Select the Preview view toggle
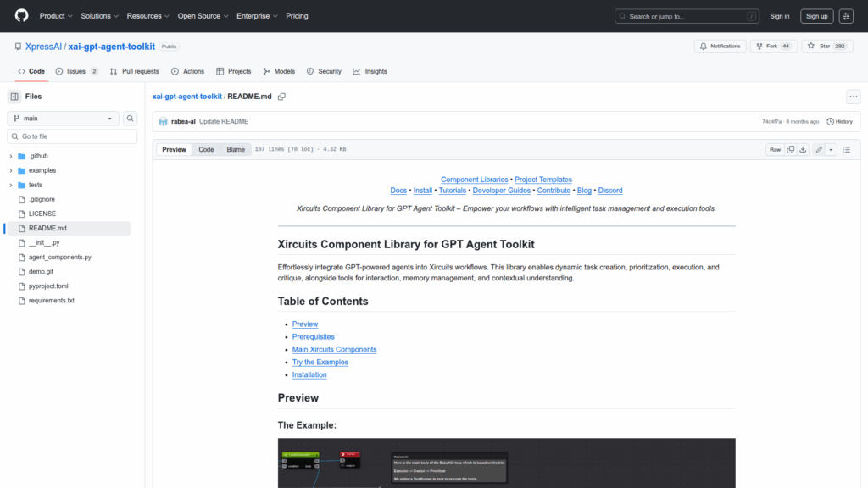868x488 pixels. [174, 149]
